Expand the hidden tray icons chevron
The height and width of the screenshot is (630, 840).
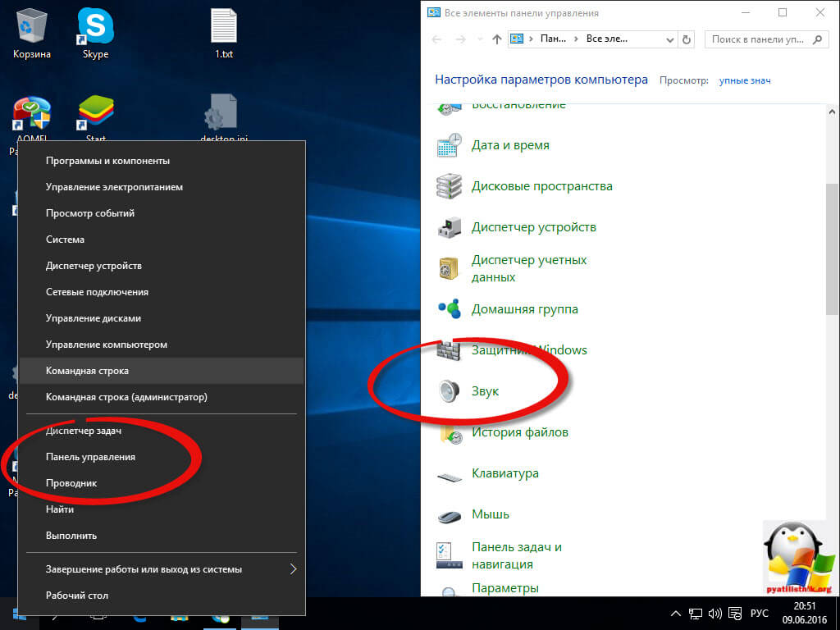click(x=676, y=613)
